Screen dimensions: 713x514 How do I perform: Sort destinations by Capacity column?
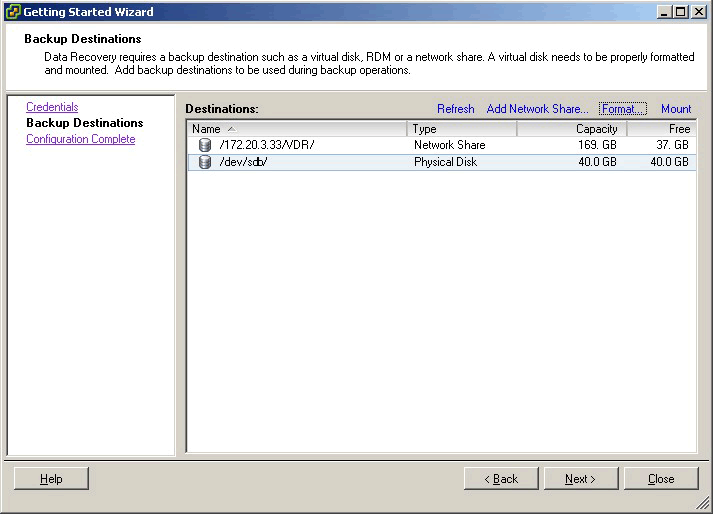(572, 129)
